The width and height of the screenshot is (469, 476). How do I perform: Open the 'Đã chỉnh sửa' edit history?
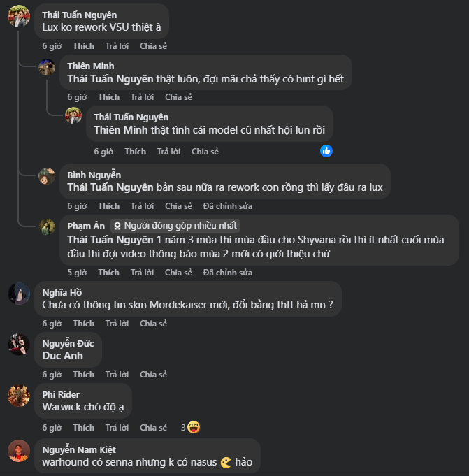[x=227, y=206]
